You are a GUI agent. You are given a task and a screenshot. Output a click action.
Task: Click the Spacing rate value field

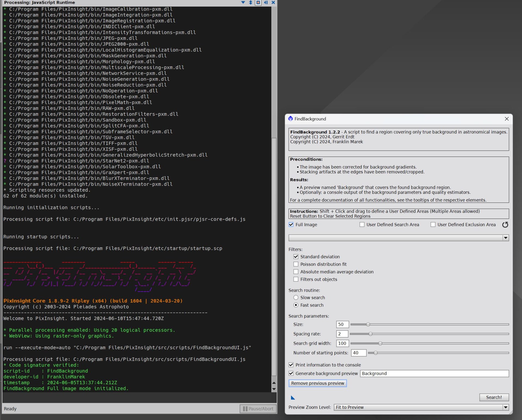click(x=342, y=334)
